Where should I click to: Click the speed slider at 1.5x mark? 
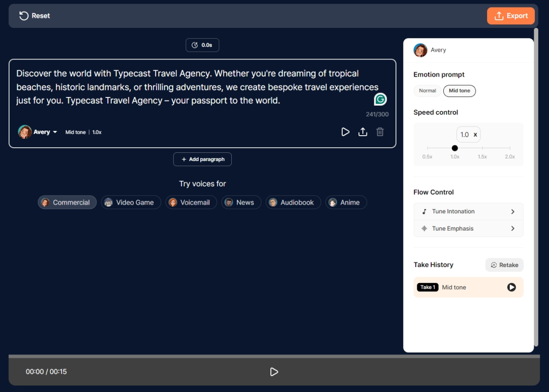click(x=482, y=148)
